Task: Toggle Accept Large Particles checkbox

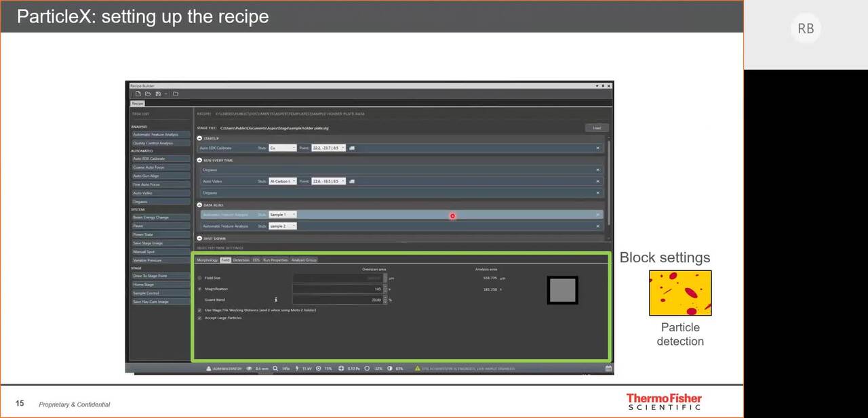Action: tap(199, 318)
